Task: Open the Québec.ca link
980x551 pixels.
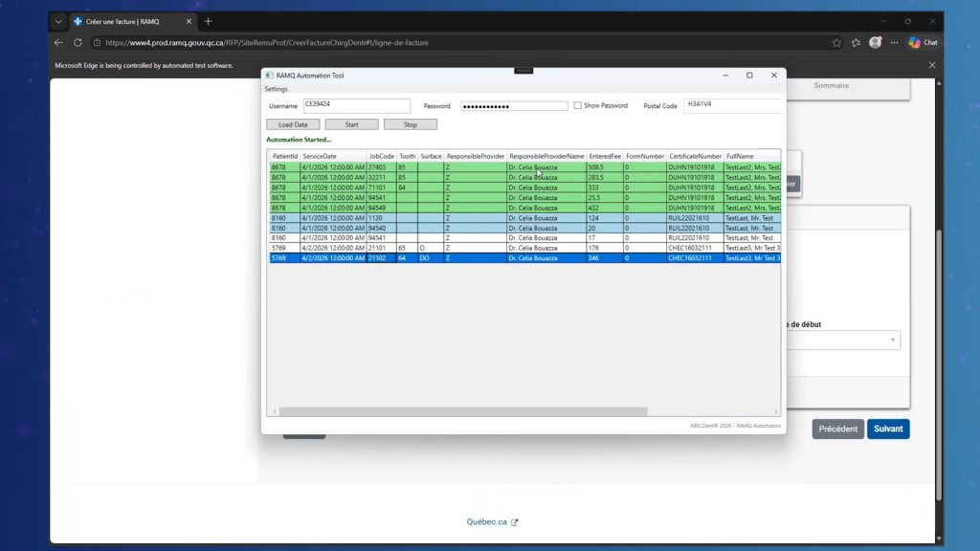Action: click(492, 521)
